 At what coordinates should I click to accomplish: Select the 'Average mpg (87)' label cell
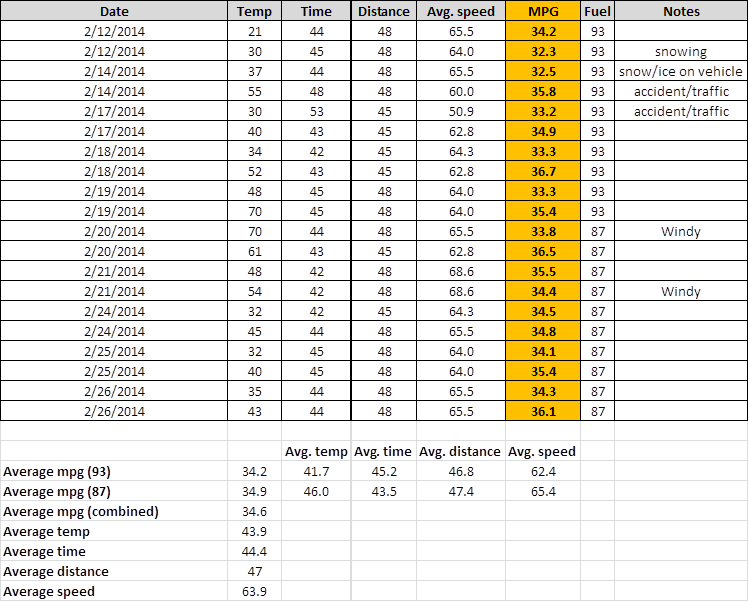(x=114, y=491)
